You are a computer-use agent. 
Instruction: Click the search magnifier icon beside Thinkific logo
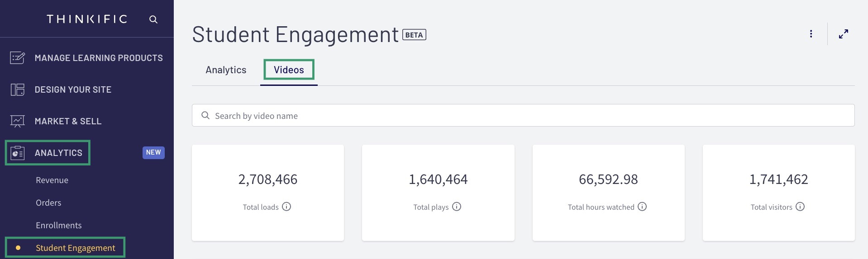pos(153,19)
